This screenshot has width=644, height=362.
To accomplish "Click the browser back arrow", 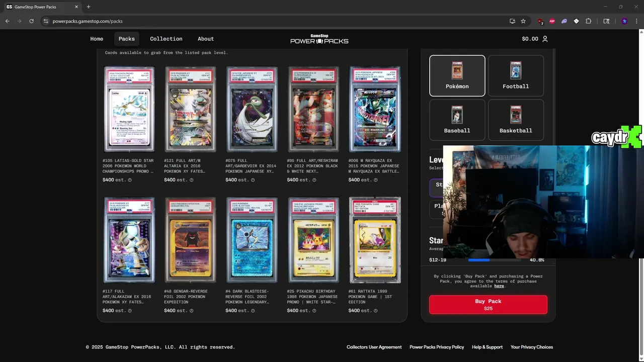I will (x=7, y=21).
